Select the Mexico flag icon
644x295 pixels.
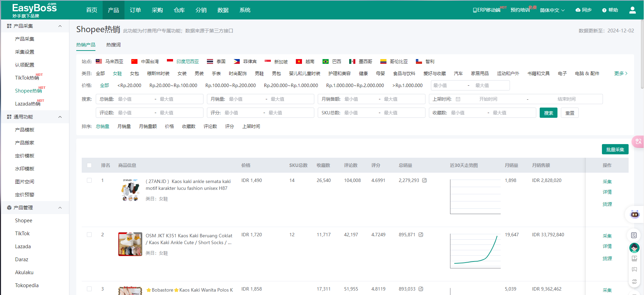352,61
